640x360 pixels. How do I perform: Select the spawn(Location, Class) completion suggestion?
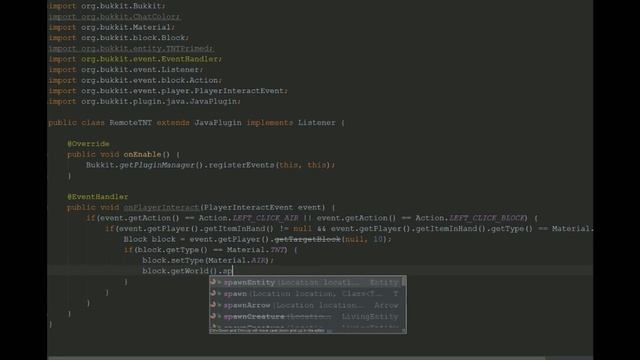coord(305,294)
